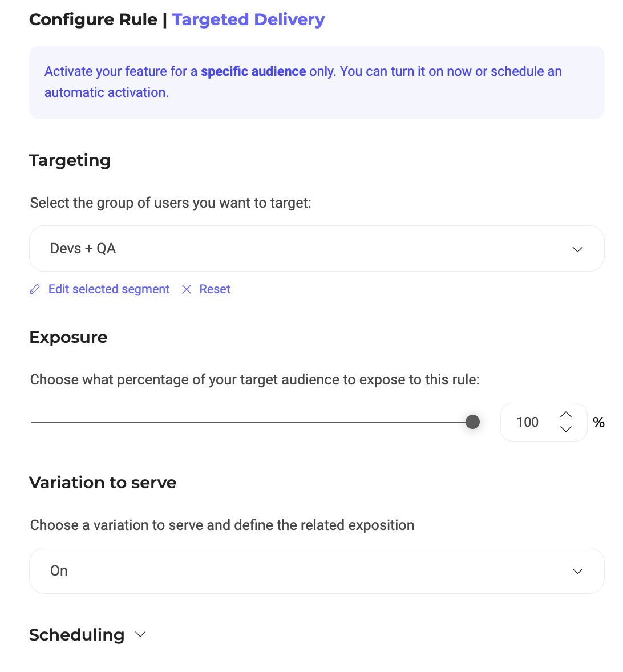Increase exposure percentage with the up arrow
The width and height of the screenshot is (623, 672).
click(x=566, y=415)
